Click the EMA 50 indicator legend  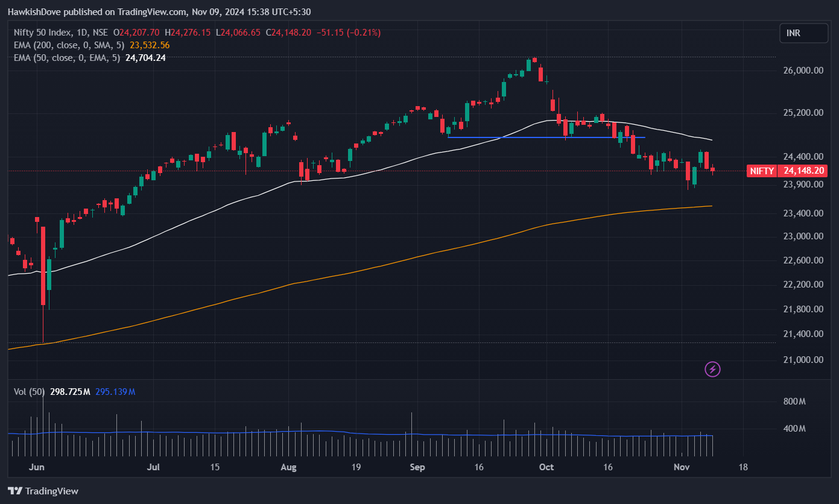[68, 58]
